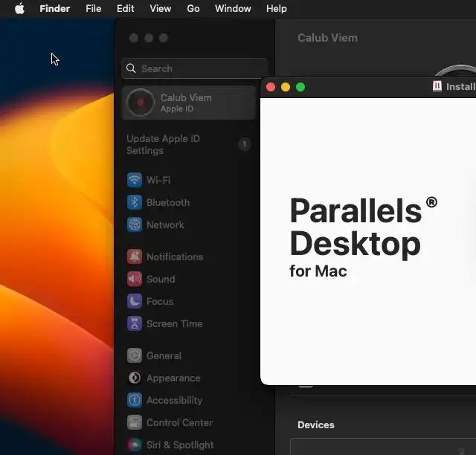Open the Apple menu
The image size is (476, 455).
click(x=20, y=8)
